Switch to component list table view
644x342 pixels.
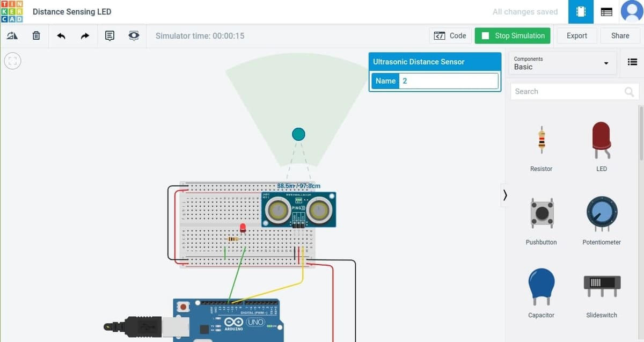click(x=606, y=12)
